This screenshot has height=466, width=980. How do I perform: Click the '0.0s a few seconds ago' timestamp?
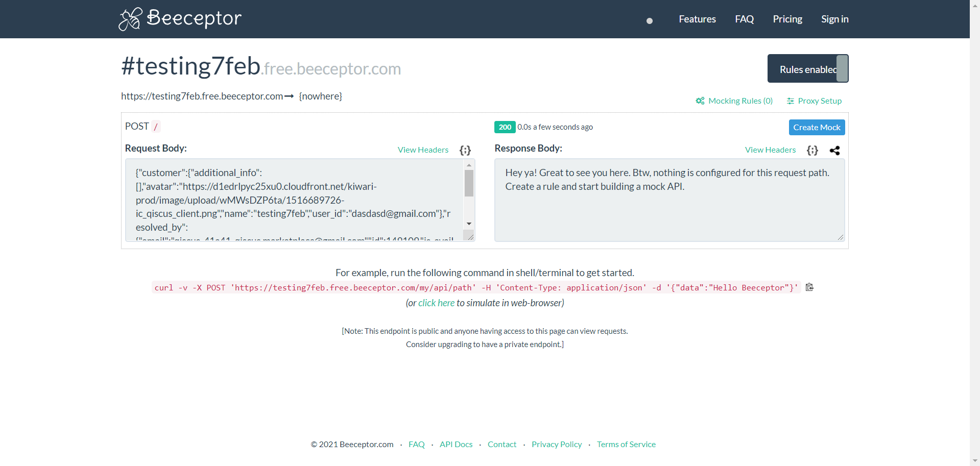[x=555, y=127]
